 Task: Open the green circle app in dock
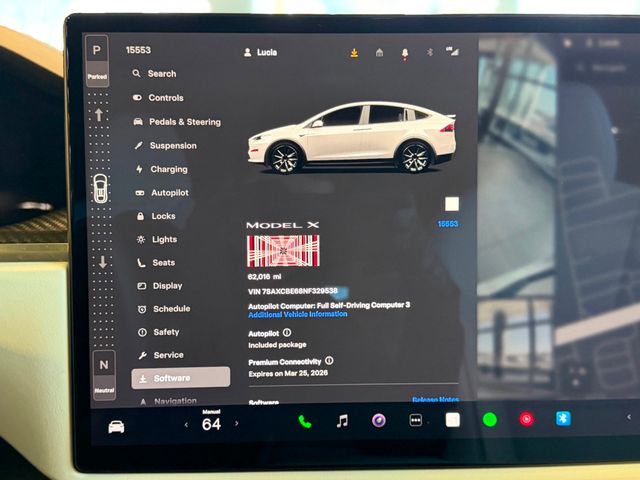[490, 419]
